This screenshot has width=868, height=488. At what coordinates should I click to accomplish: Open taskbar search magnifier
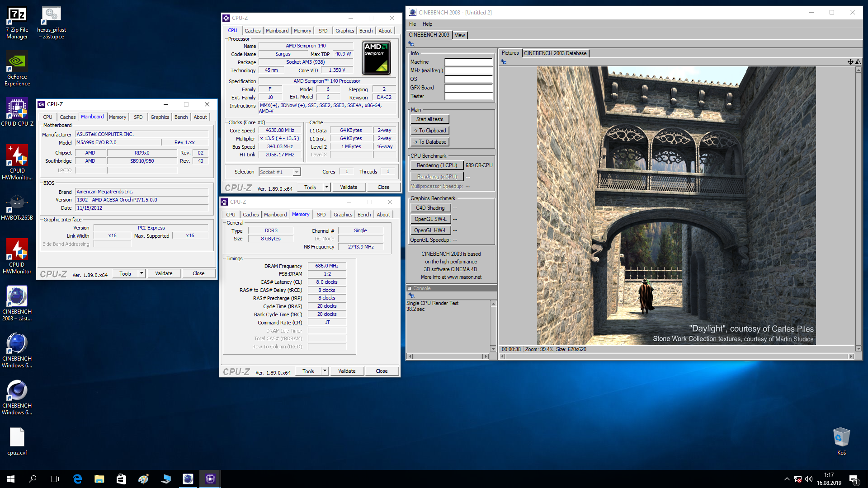click(33, 479)
